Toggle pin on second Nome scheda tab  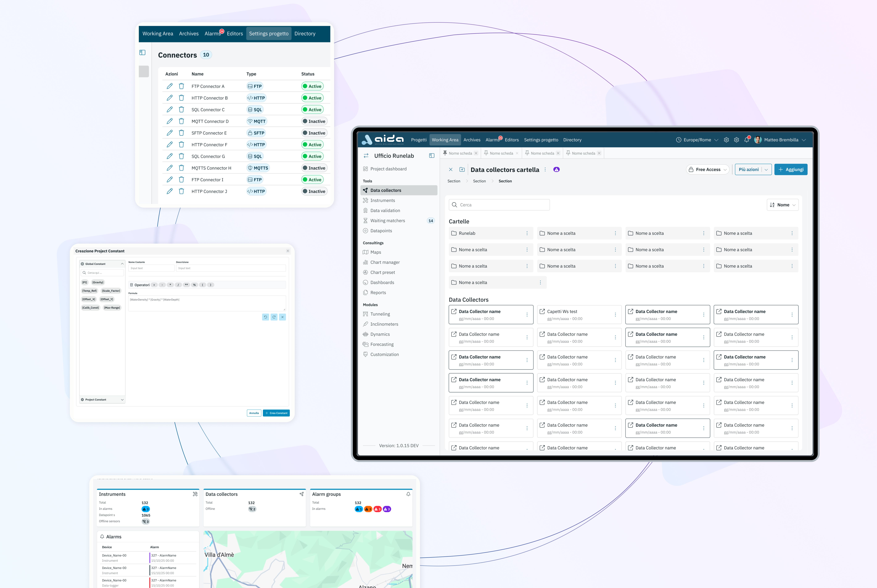tap(486, 153)
